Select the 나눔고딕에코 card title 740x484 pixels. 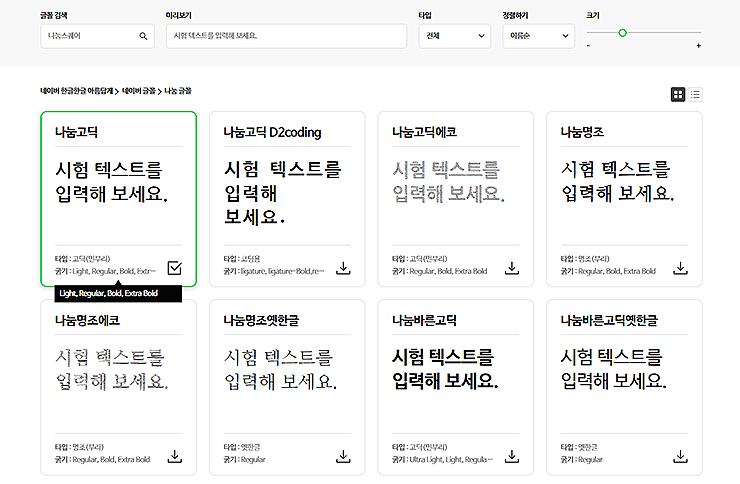pyautogui.click(x=424, y=132)
